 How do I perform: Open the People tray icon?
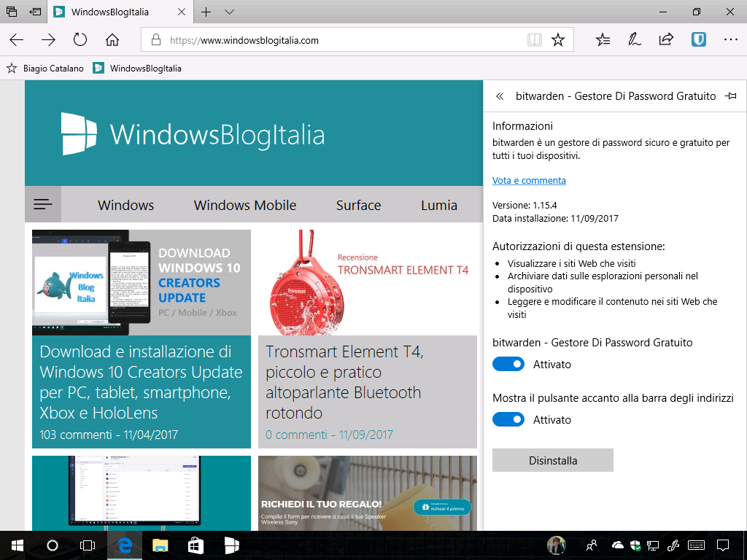pos(591,545)
